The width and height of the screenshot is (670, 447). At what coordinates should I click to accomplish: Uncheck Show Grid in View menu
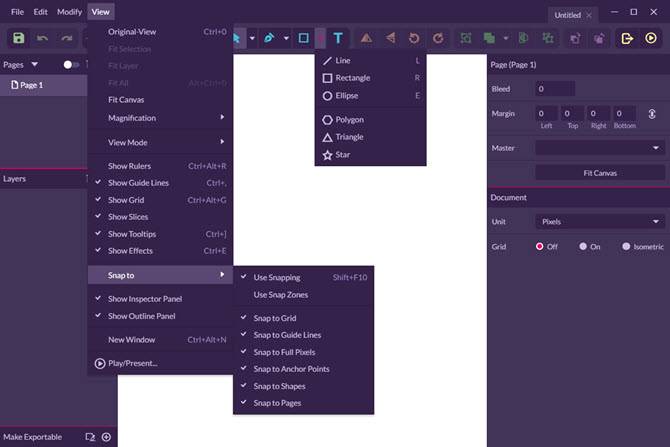(x=160, y=200)
